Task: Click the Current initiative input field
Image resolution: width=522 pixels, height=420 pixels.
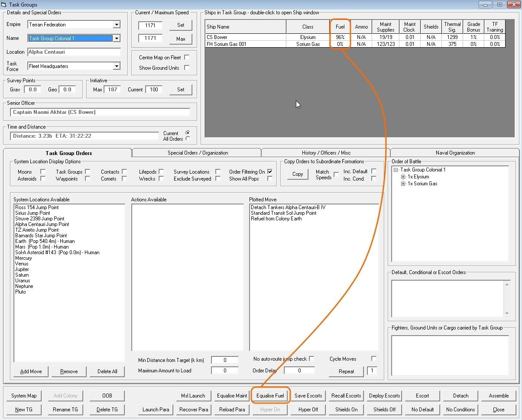Action: tap(154, 89)
